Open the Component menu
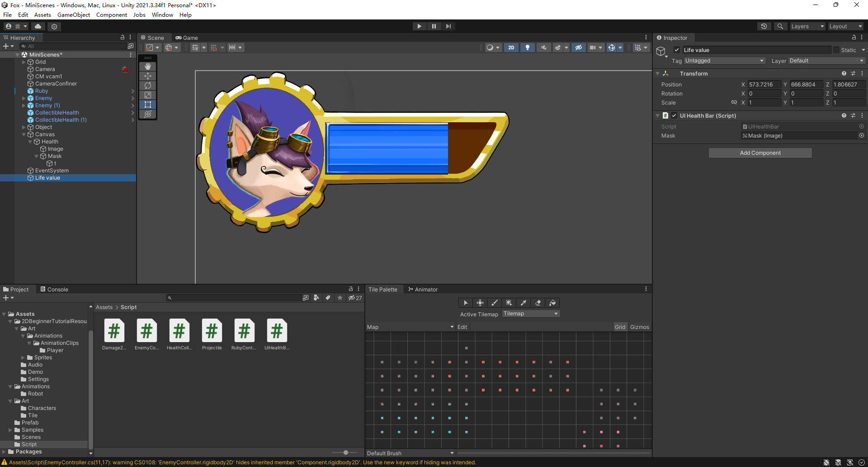This screenshot has width=868, height=467. (x=112, y=14)
